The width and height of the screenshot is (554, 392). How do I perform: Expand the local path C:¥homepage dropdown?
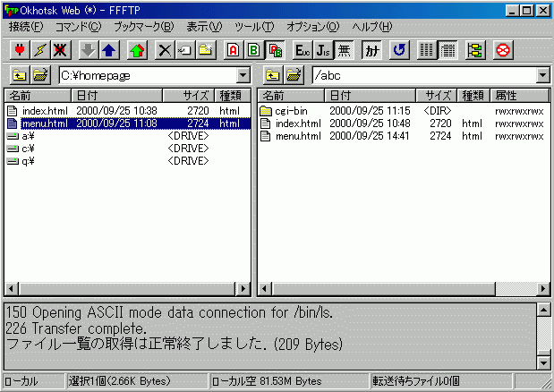[243, 75]
